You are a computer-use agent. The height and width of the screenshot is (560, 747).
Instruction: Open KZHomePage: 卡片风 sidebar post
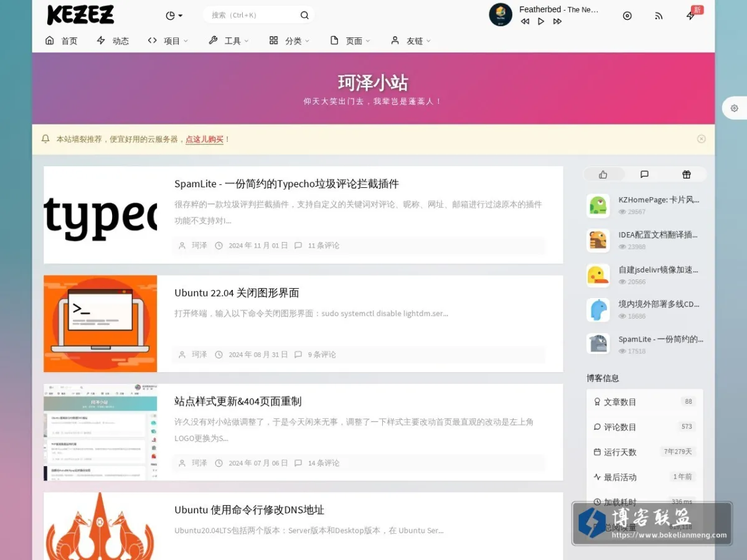pyautogui.click(x=659, y=200)
